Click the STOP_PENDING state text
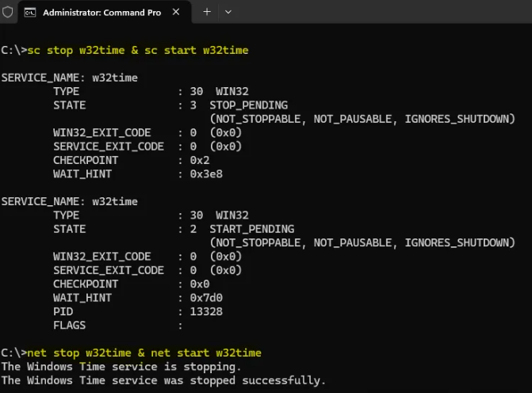This screenshot has width=532, height=393. (248, 105)
